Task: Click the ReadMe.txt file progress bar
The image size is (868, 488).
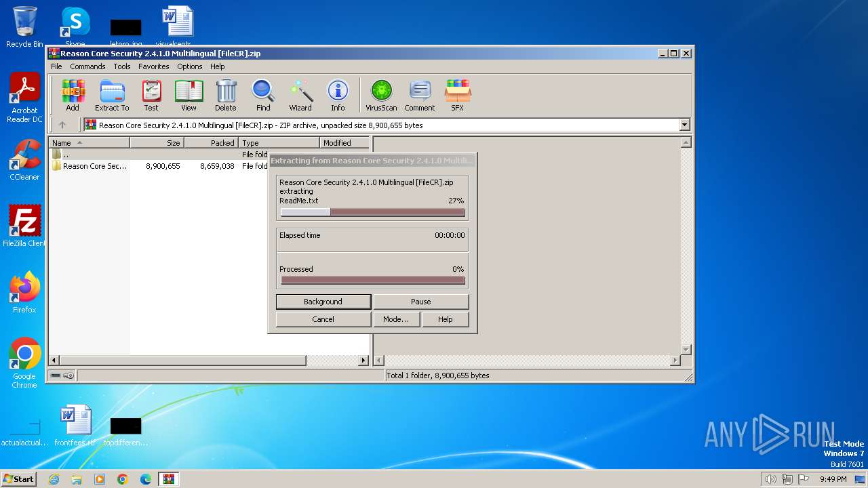Action: [373, 212]
